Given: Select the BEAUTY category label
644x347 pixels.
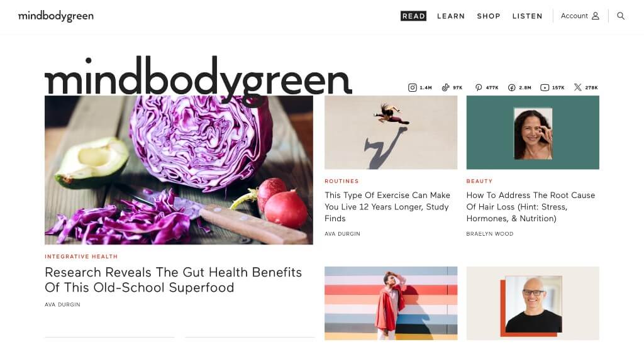Looking at the screenshot, I should click(479, 181).
